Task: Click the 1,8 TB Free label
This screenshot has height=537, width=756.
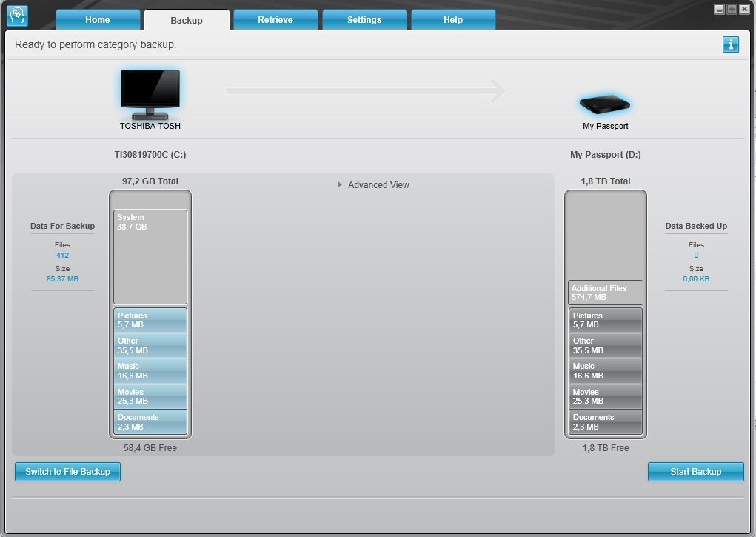Action: coord(605,447)
